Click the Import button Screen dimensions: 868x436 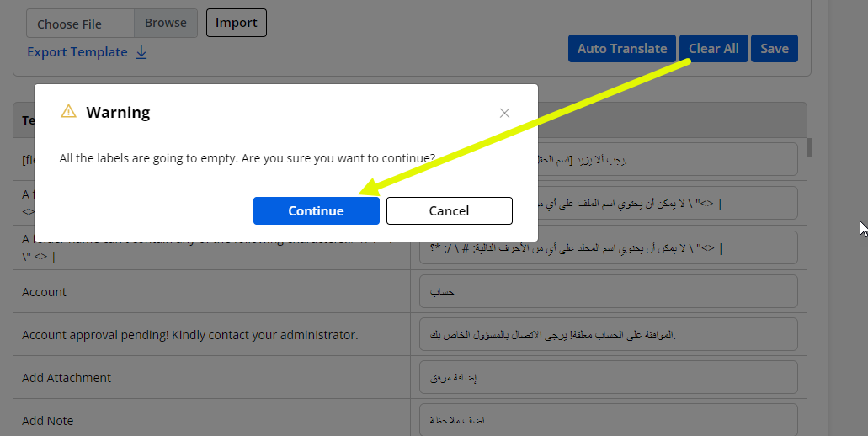click(236, 23)
